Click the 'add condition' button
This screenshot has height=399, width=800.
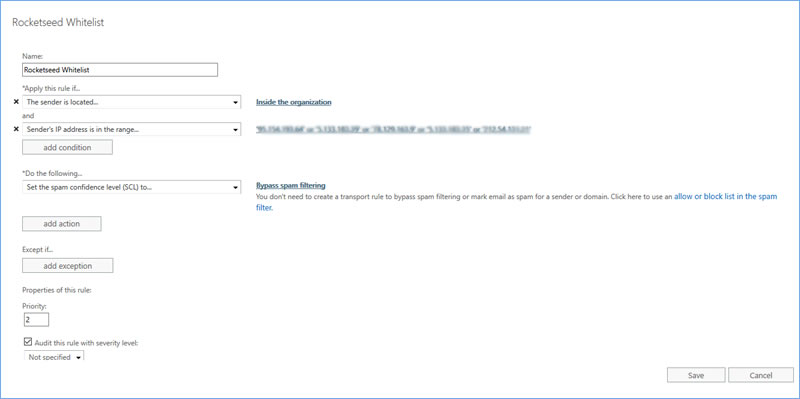[67, 147]
